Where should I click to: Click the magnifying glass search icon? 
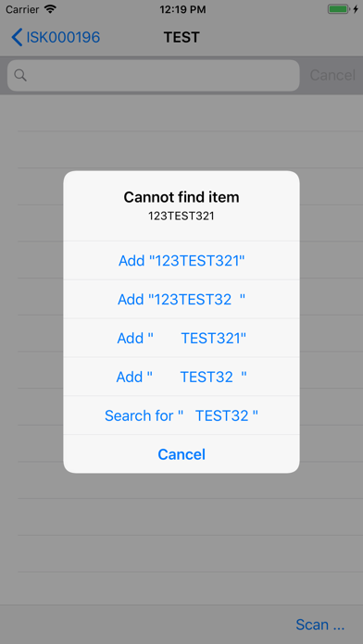click(20, 75)
